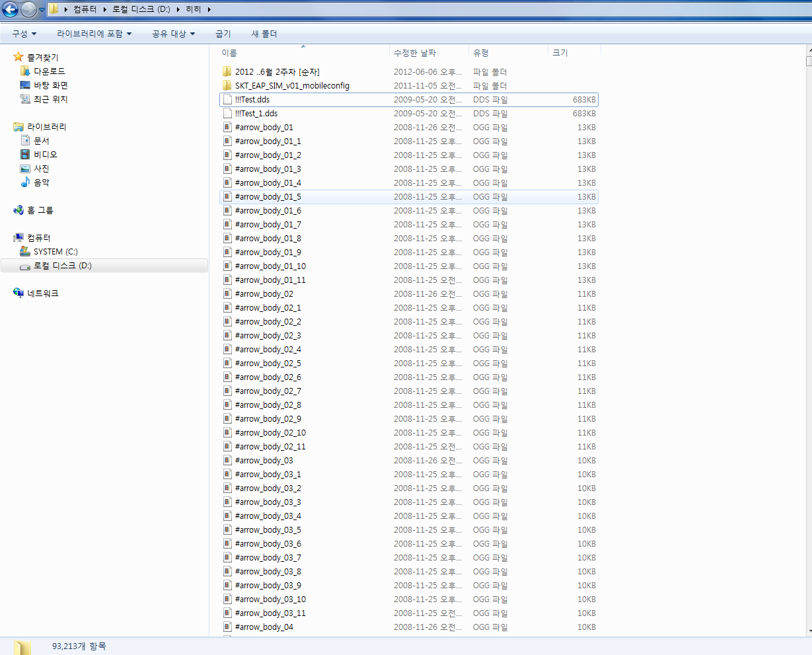Select OGG icon of #arrow_body_01_5
The height and width of the screenshot is (655, 812).
227,196
